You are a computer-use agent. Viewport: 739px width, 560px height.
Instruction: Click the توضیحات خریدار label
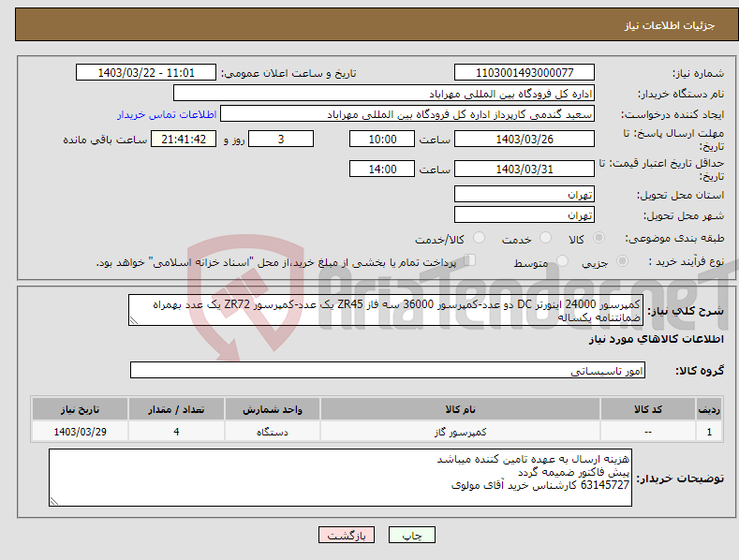coord(680,479)
